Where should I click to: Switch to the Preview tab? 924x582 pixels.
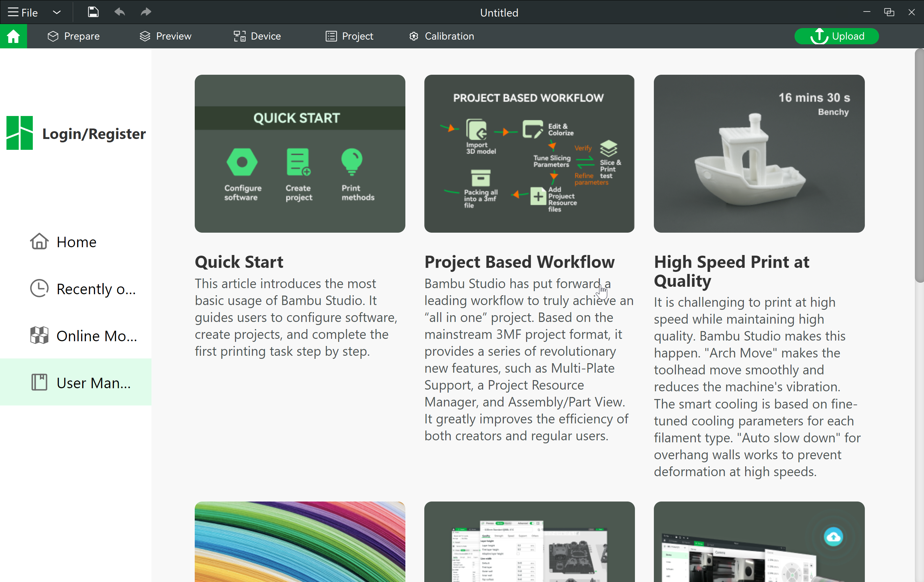165,36
